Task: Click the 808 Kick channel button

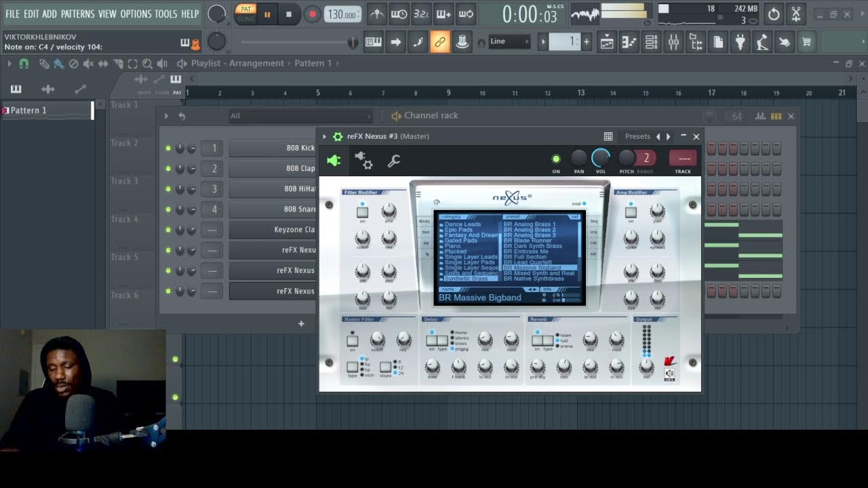Action: [273, 148]
